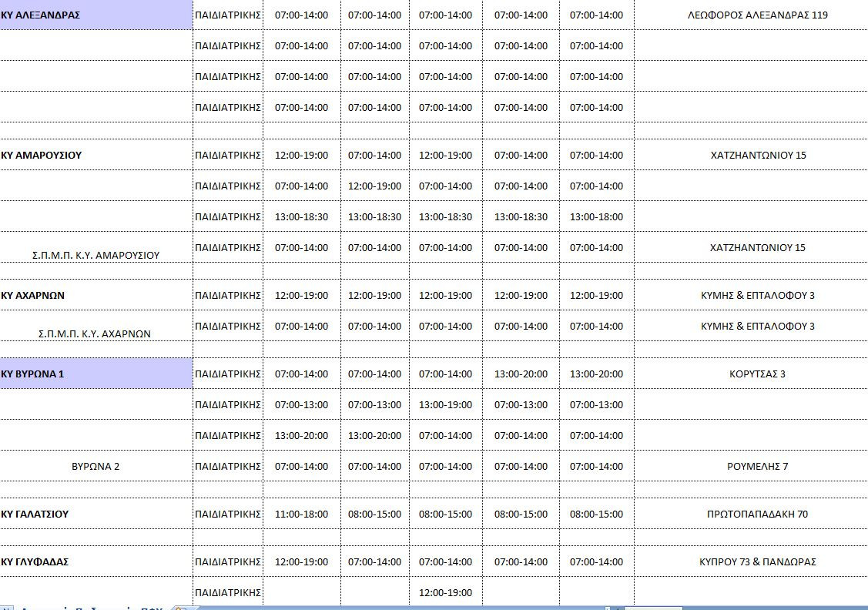Click the 13:00-18:00 schedule cell
This screenshot has width=868, height=610.
tap(596, 217)
